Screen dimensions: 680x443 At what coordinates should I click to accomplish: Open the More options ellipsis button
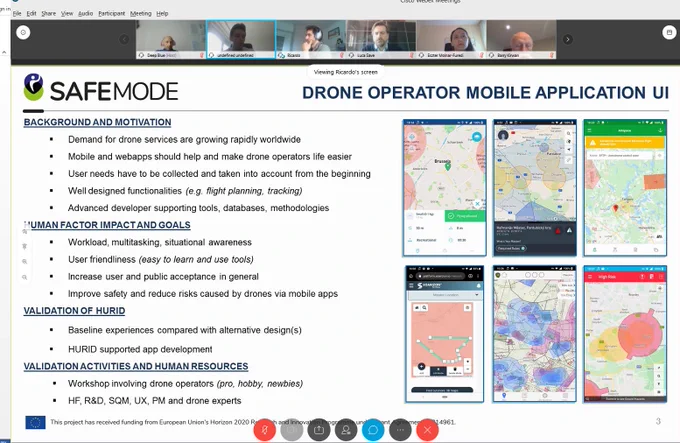[400, 430]
